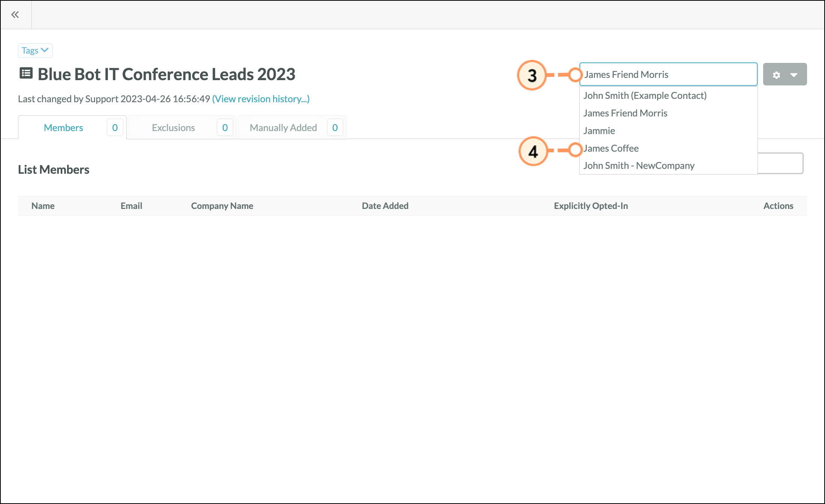Choose John Smith - NewCompany suggestion
This screenshot has width=825, height=504.
coord(668,166)
